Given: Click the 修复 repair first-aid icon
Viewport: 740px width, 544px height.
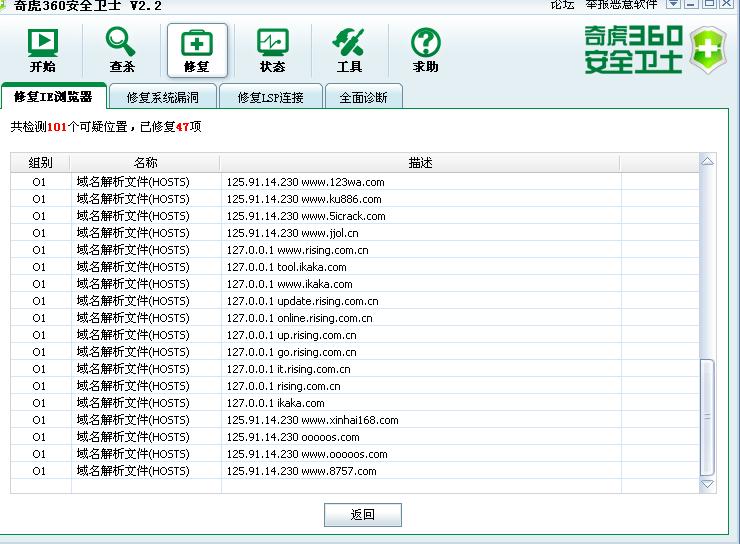Looking at the screenshot, I should click(197, 50).
